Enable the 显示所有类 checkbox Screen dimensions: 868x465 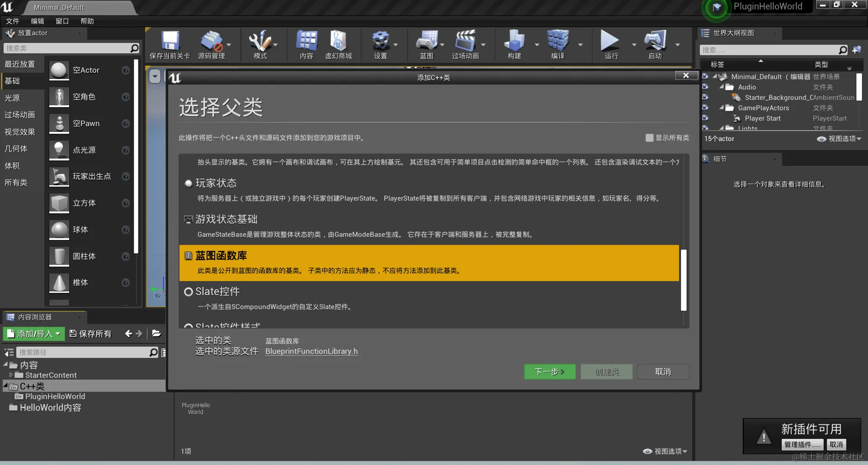[x=650, y=138]
